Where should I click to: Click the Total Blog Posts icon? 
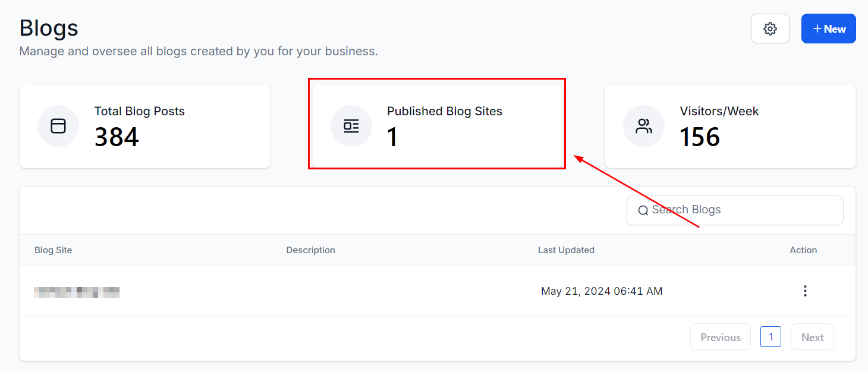coord(58,126)
